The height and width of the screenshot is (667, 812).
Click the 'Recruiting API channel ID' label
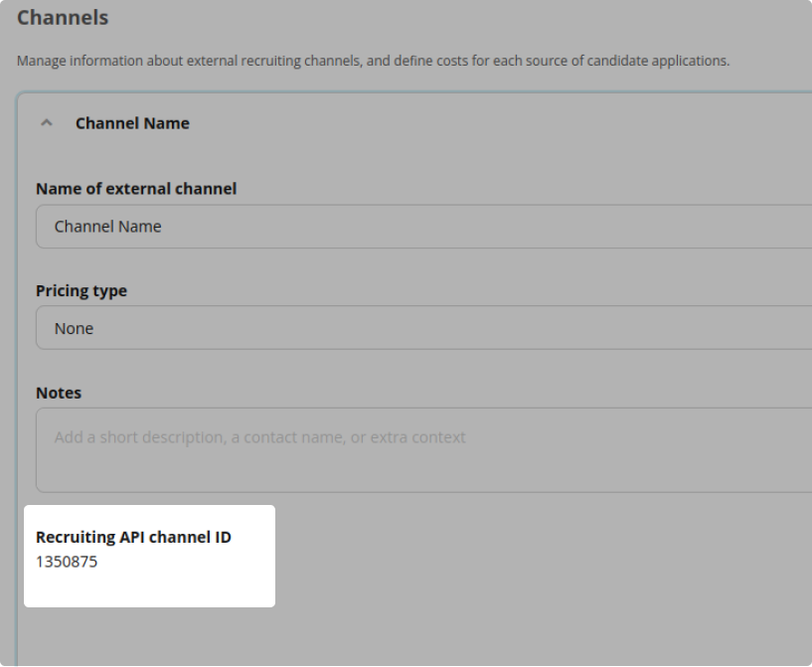click(x=133, y=537)
